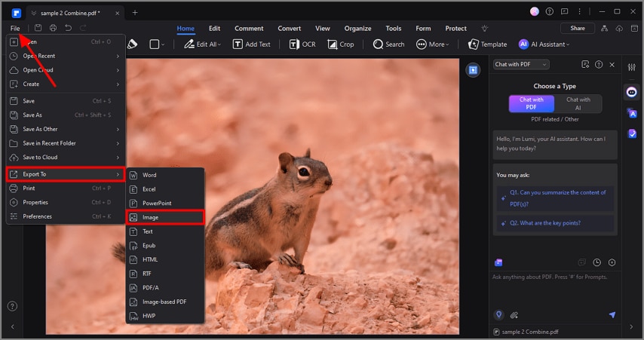The height and width of the screenshot is (340, 644).
Task: Expand Open Recent submenu
Action: coord(66,56)
